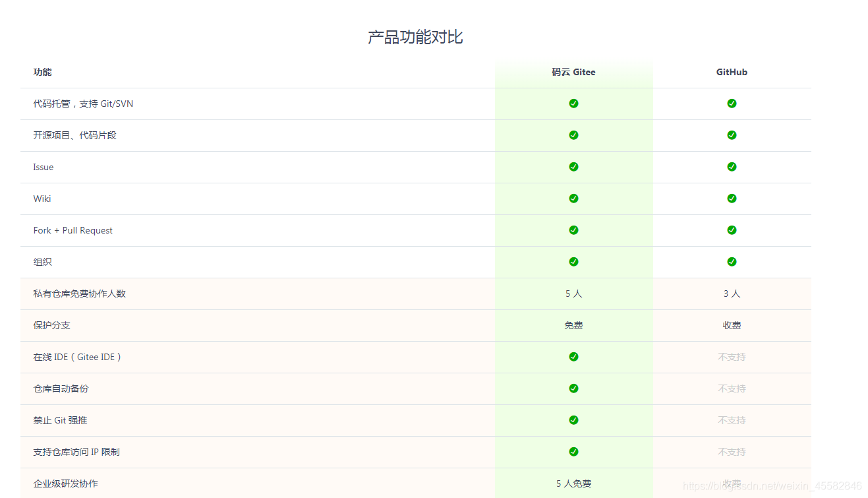Click the 禁止 Git 强推 feature label
Image resolution: width=868 pixels, height=498 pixels.
[60, 420]
